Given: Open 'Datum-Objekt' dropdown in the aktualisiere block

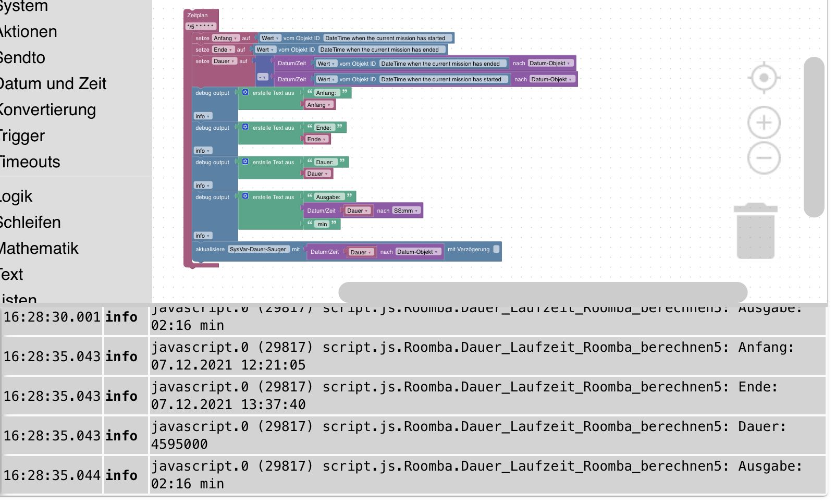Looking at the screenshot, I should [418, 252].
